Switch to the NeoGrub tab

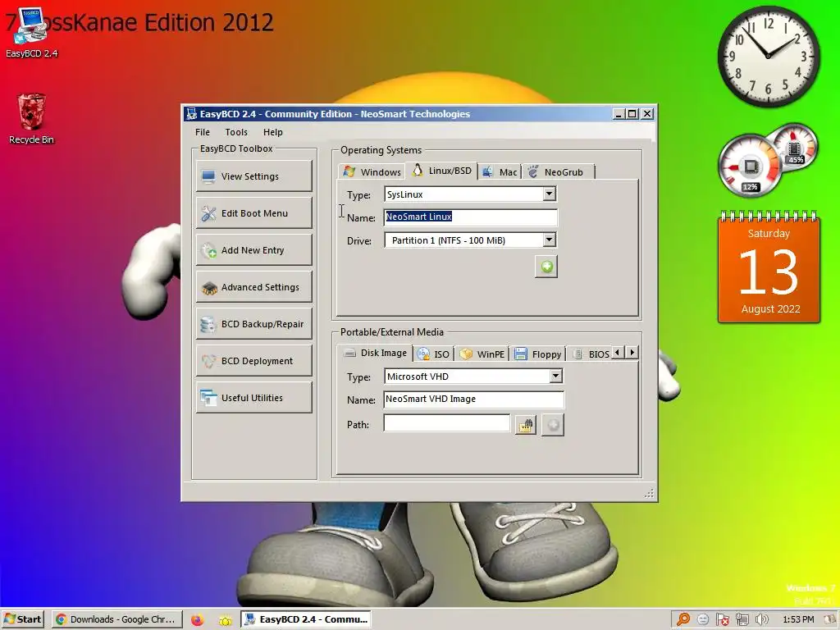[556, 172]
